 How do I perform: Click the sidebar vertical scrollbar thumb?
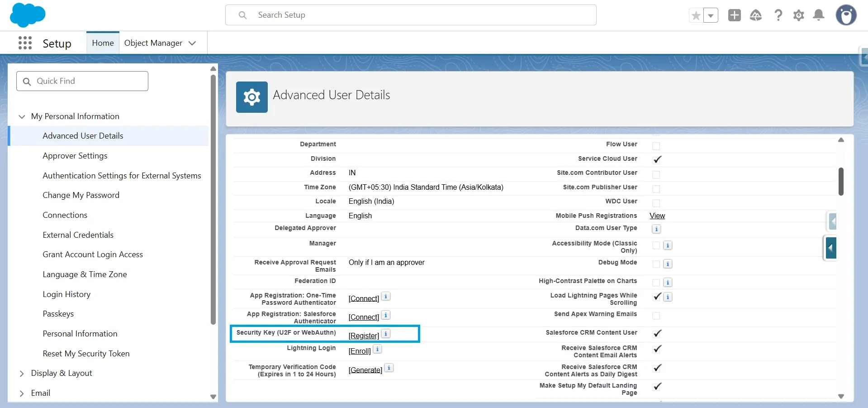[213, 200]
